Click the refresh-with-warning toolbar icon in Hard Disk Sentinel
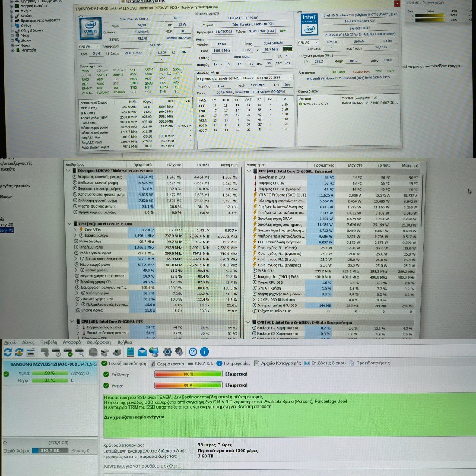 tap(19, 352)
